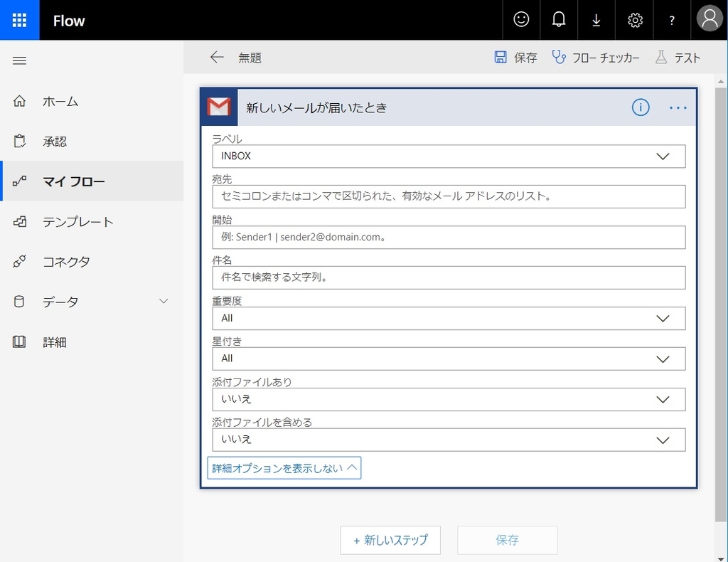Click the 開始 sender input field
The height and width of the screenshot is (562, 728).
coord(449,238)
